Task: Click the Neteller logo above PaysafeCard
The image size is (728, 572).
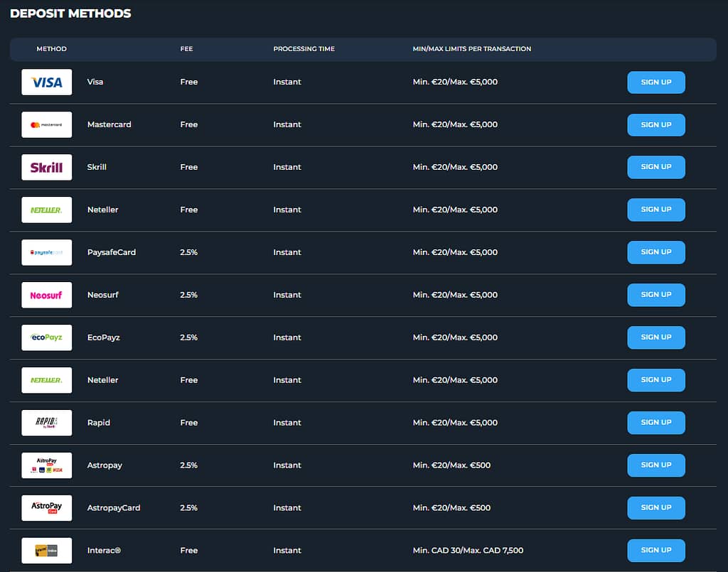Action: 46,210
